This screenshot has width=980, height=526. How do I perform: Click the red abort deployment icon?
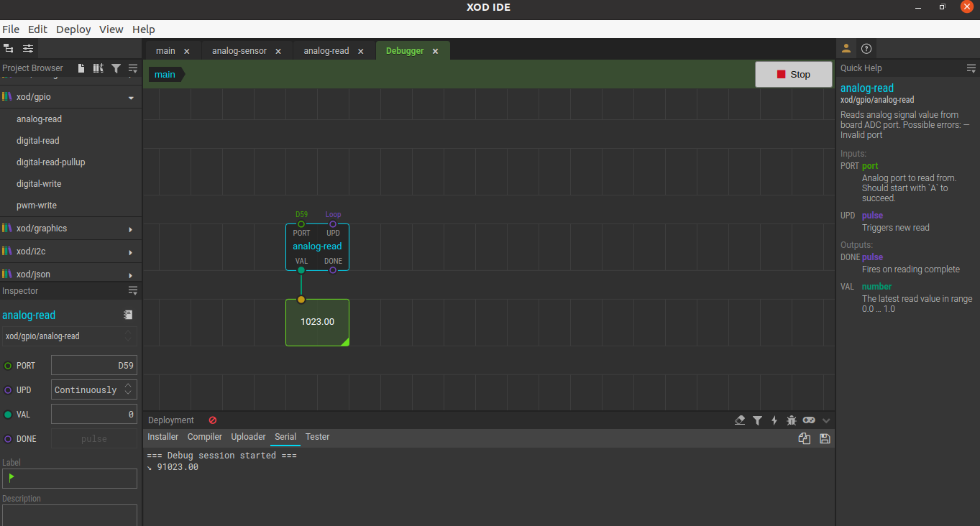[213, 420]
